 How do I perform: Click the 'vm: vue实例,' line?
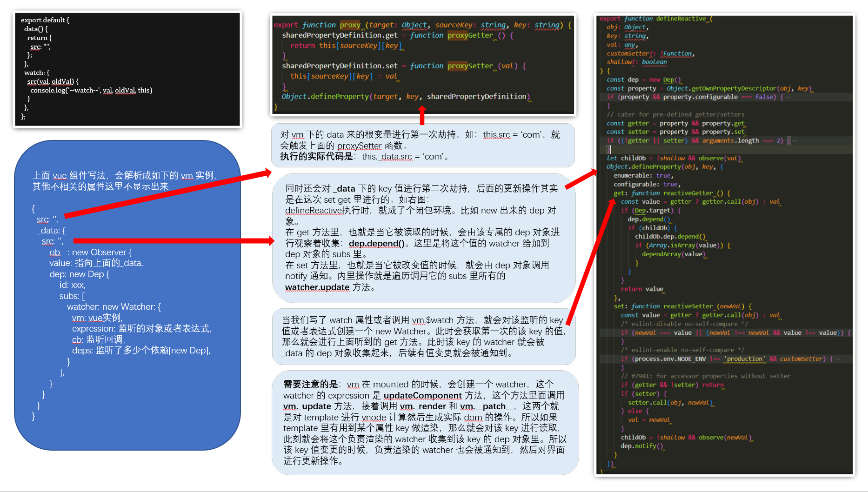point(97,318)
